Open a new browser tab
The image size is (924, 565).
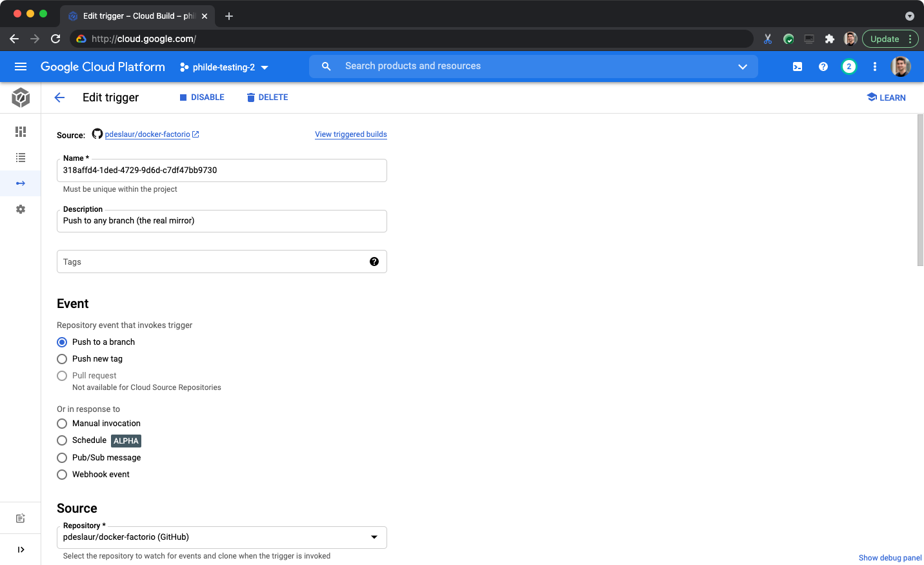coord(229,16)
